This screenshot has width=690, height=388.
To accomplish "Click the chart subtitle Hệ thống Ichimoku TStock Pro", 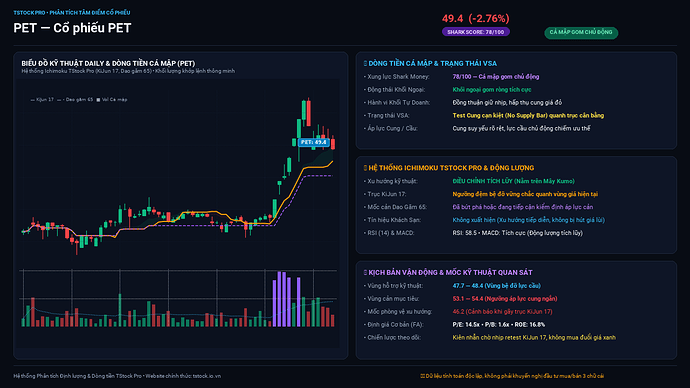I will click(x=128, y=71).
